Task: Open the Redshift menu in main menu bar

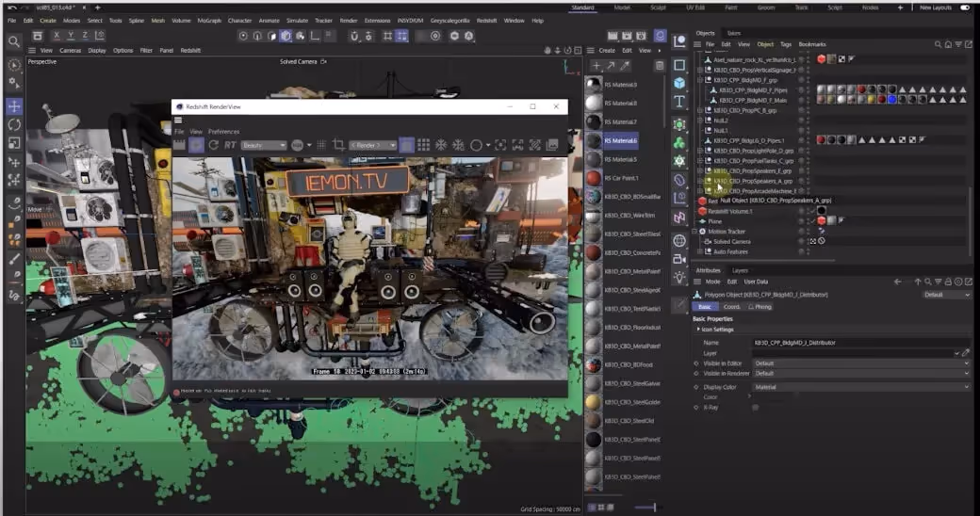Action: [487, 21]
